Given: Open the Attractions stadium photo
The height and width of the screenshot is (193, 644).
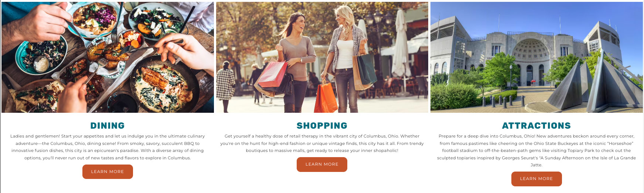Looking at the screenshot, I should point(536,57).
